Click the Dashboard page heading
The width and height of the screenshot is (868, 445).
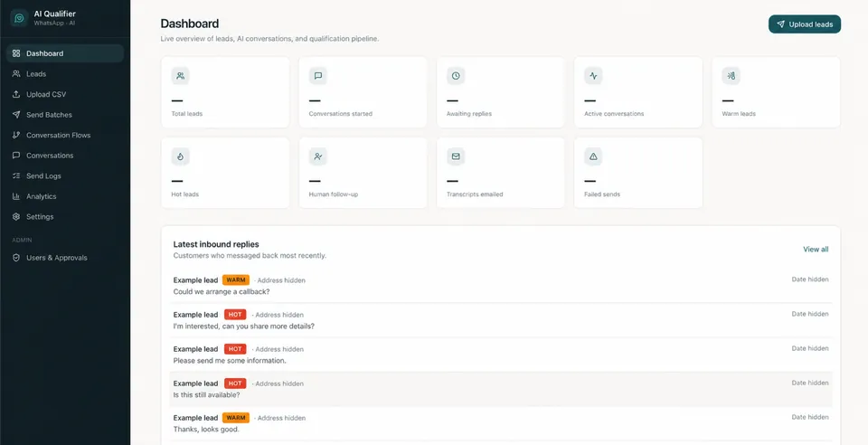[189, 24]
